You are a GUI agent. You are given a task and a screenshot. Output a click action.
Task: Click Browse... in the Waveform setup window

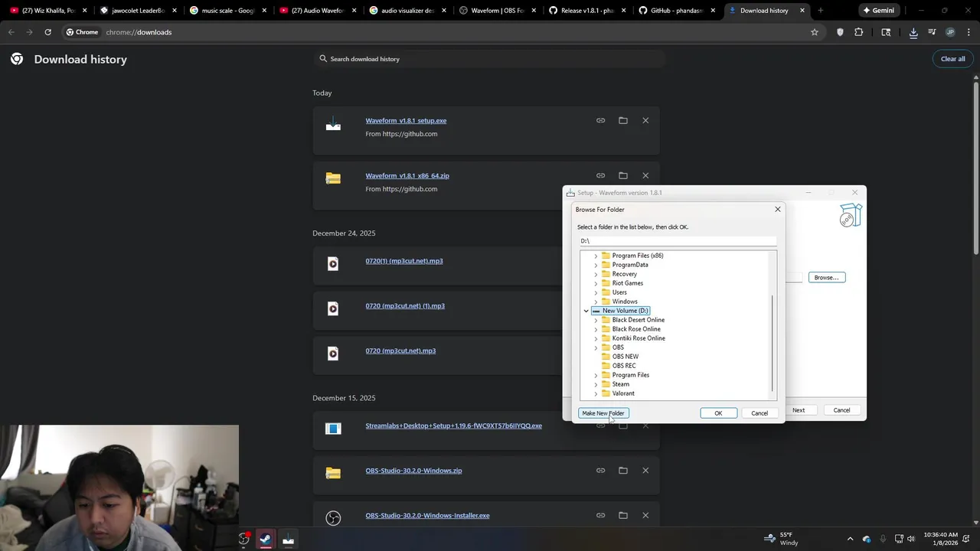826,277
